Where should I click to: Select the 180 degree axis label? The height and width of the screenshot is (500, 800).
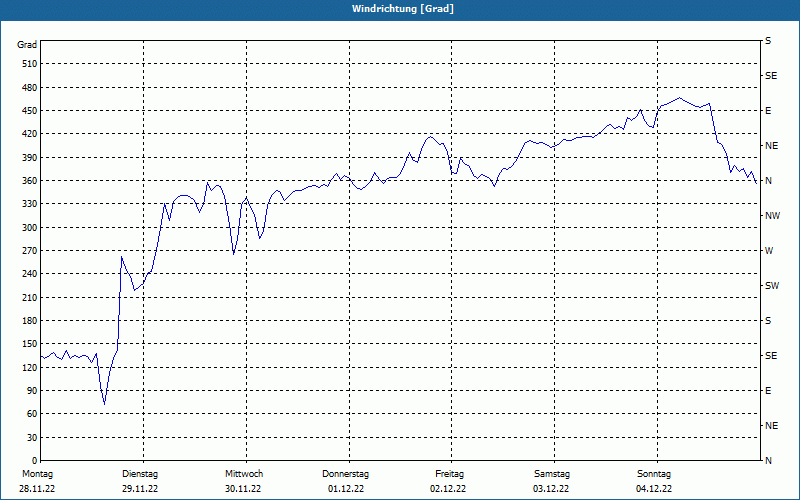pyautogui.click(x=30, y=321)
